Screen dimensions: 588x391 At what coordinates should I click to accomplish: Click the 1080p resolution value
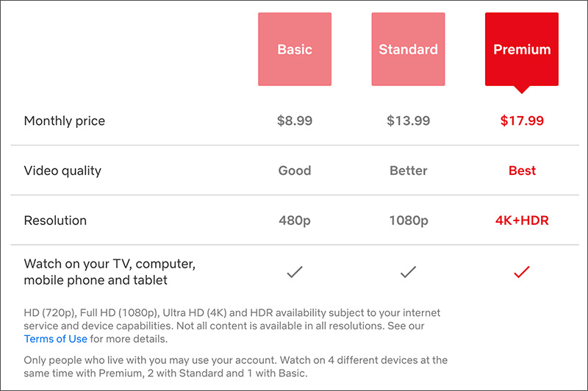(x=409, y=220)
